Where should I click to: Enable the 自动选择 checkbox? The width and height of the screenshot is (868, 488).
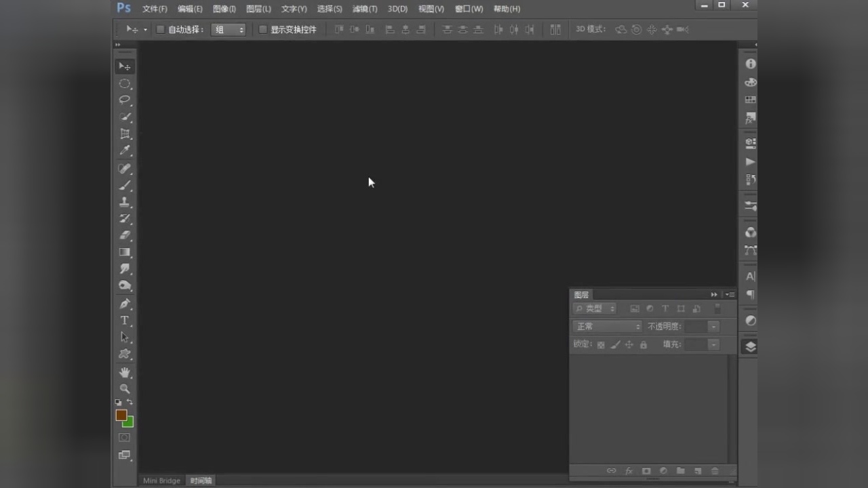tap(161, 30)
